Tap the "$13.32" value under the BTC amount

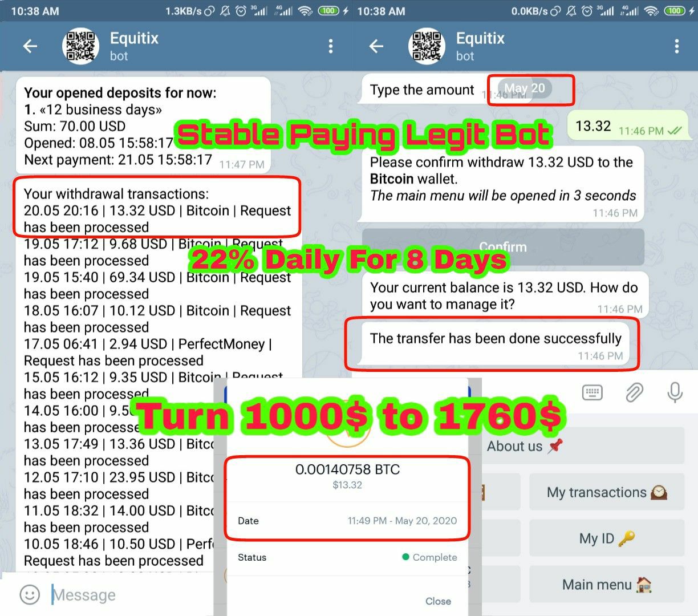pyautogui.click(x=347, y=485)
